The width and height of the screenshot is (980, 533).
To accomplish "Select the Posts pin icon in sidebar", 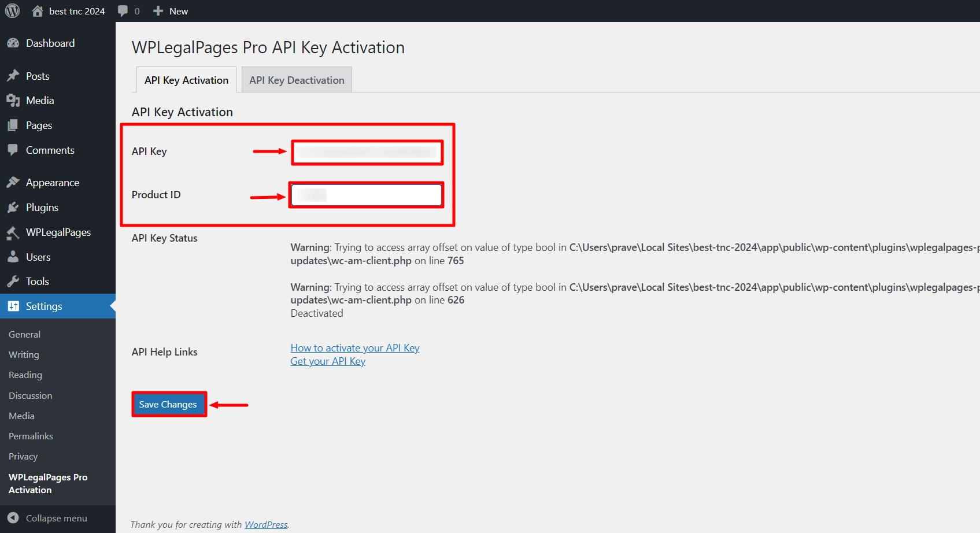I will [14, 75].
